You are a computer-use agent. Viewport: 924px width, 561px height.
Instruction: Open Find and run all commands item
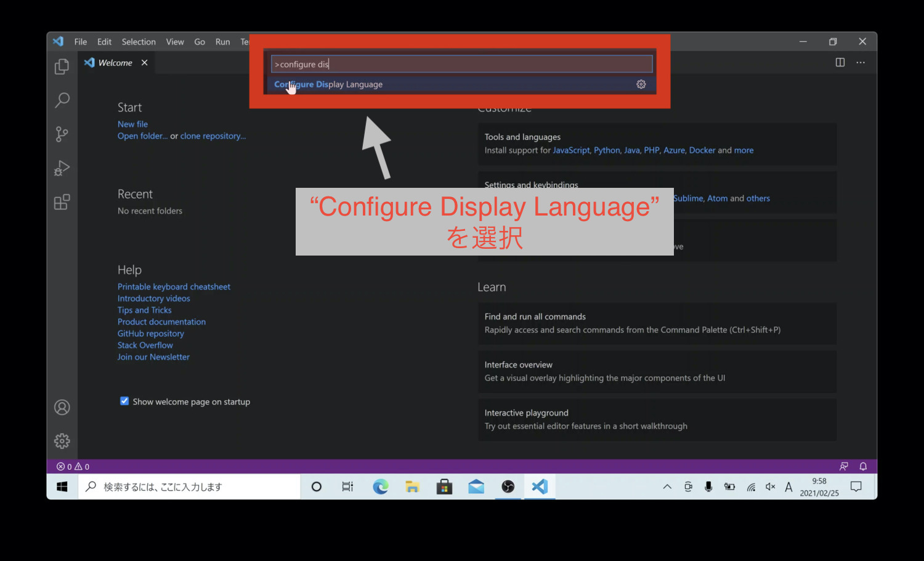click(x=657, y=323)
